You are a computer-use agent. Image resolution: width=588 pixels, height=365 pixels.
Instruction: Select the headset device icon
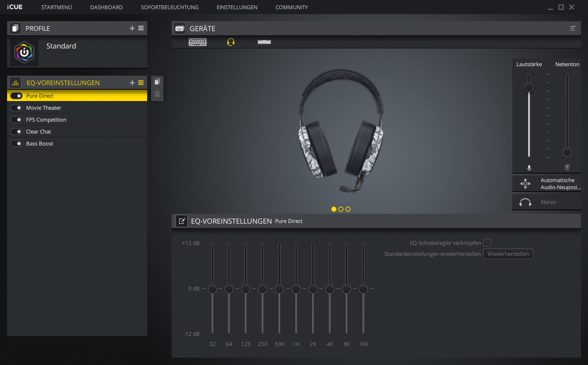tap(231, 42)
